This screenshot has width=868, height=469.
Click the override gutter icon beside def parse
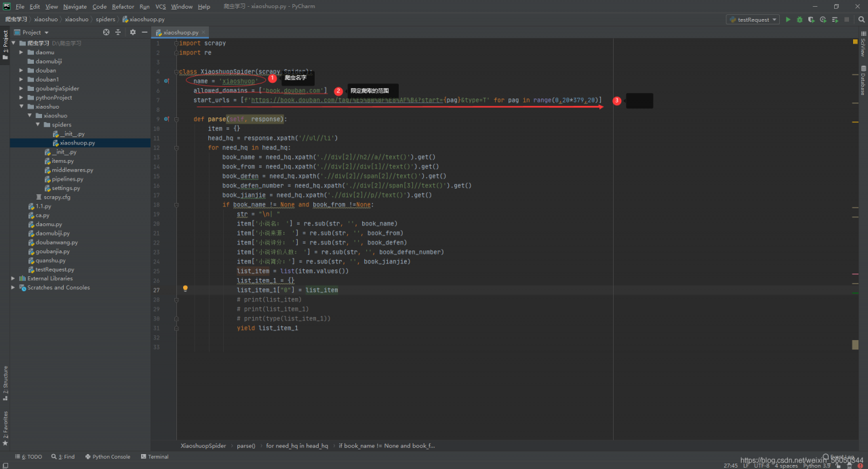coord(167,119)
